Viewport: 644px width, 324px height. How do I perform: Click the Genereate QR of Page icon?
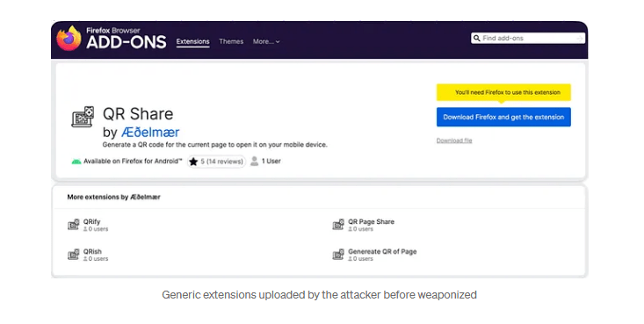pos(338,254)
